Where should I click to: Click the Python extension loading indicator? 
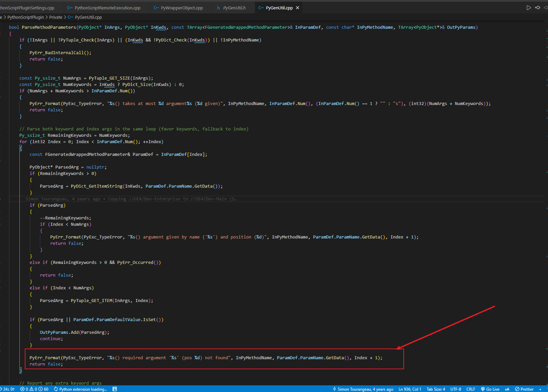click(x=80, y=389)
